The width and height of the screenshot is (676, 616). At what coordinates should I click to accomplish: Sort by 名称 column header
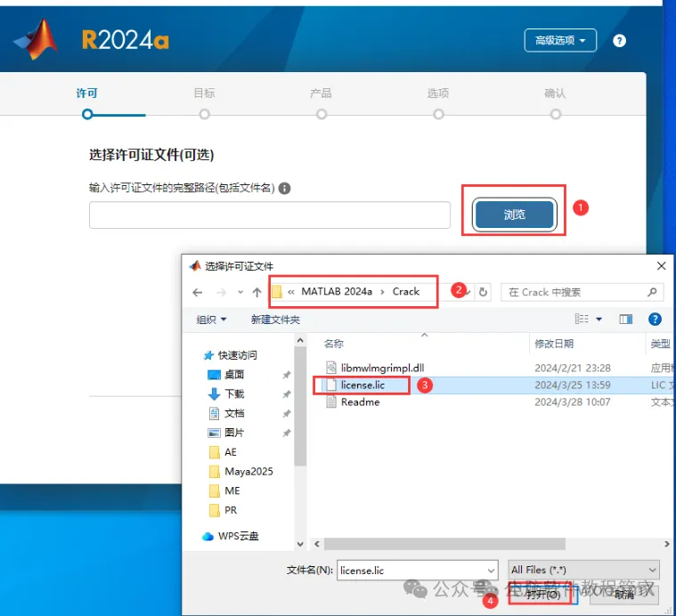[x=334, y=344]
